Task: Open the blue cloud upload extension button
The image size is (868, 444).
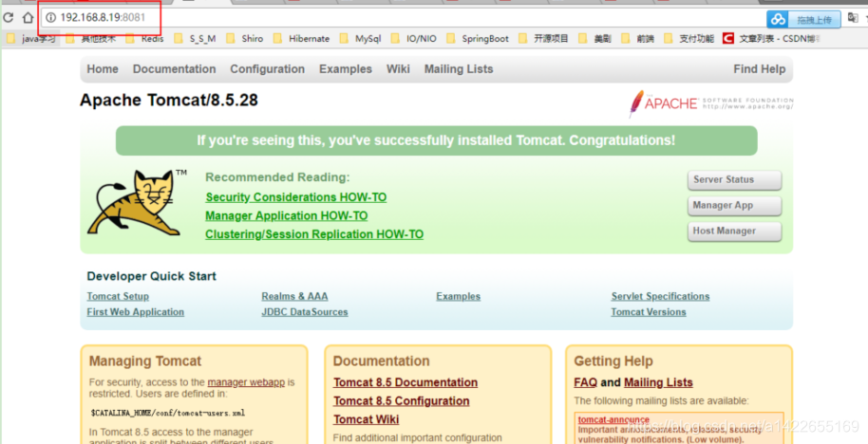Action: [803, 20]
